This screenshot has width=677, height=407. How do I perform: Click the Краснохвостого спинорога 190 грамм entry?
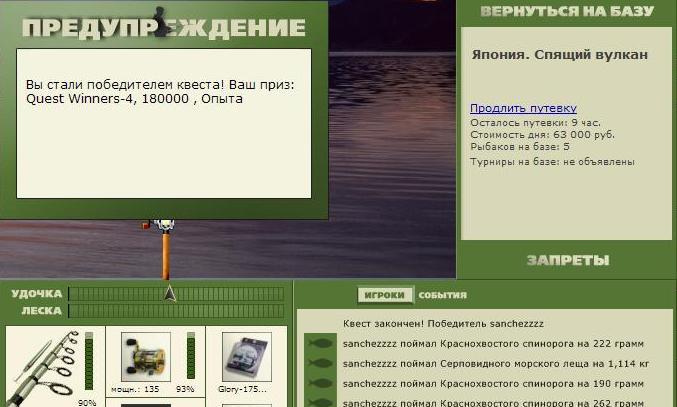(494, 383)
